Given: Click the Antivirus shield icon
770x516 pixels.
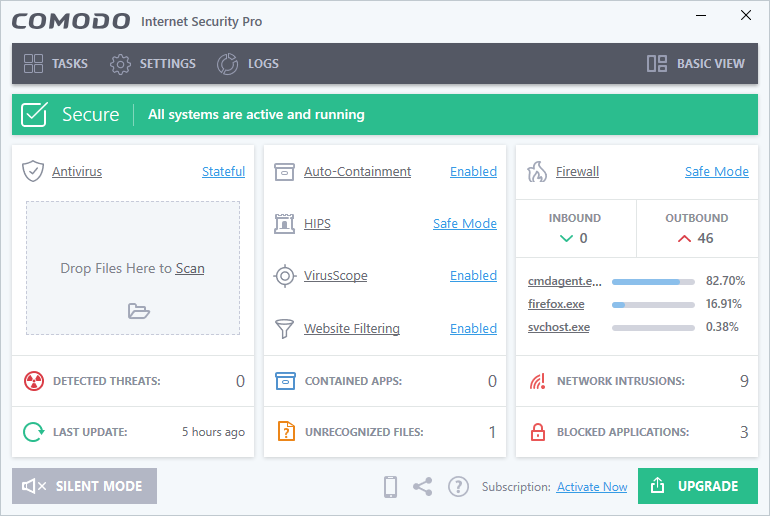Looking at the screenshot, I should [33, 171].
